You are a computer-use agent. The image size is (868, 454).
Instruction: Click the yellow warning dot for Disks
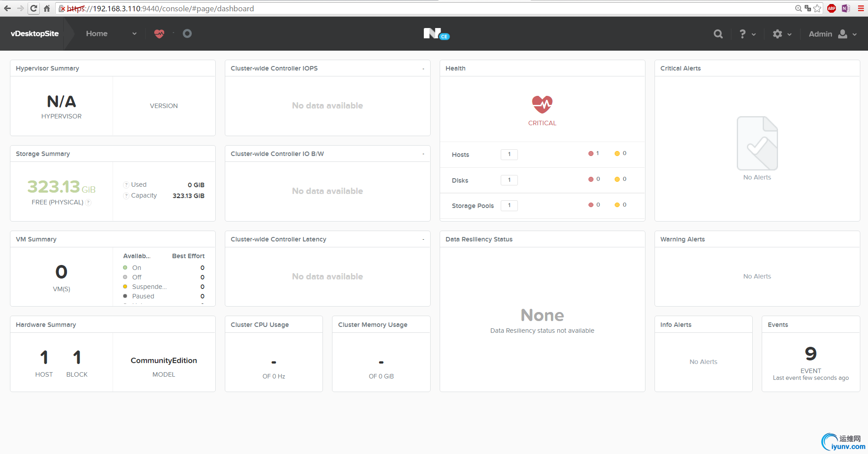(617, 179)
